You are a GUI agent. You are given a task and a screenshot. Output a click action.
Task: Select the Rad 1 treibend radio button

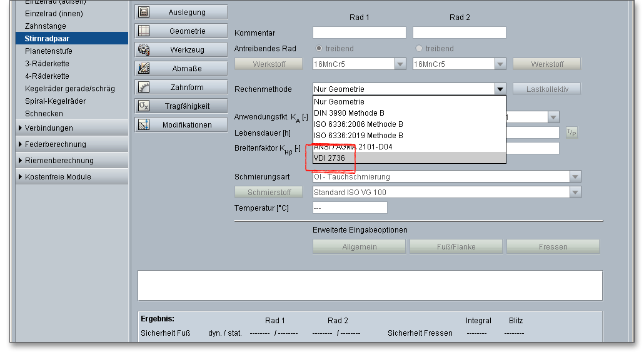(x=319, y=49)
